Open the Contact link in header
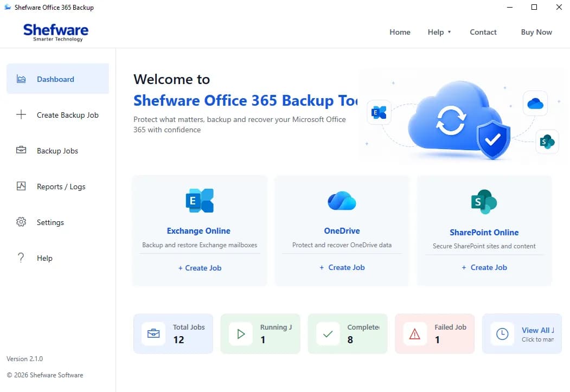 coord(483,32)
